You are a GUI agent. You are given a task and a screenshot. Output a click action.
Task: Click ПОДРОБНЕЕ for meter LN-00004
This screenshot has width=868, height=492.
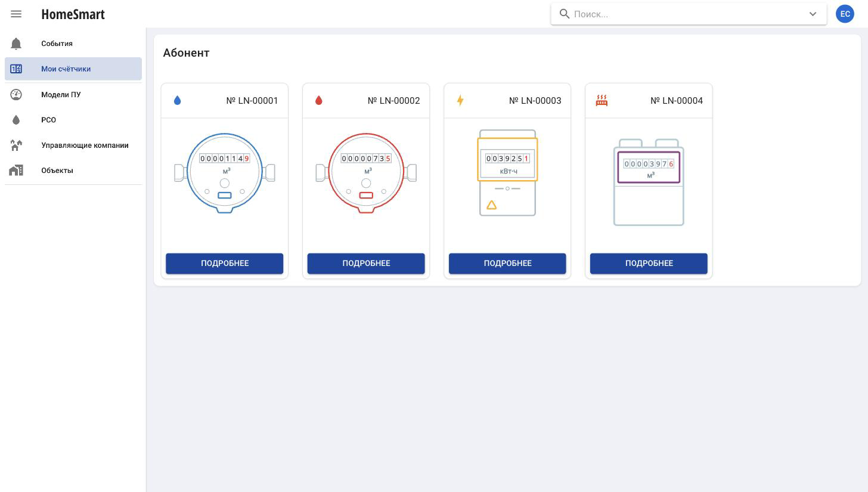click(649, 264)
